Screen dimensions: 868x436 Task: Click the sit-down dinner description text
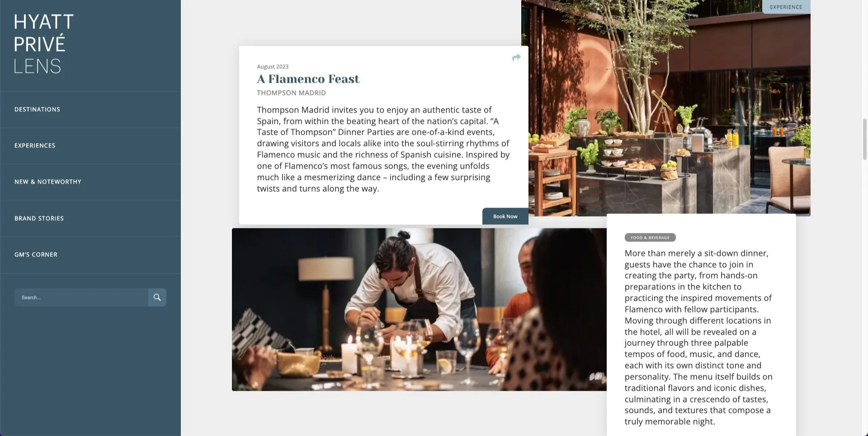pos(698,337)
